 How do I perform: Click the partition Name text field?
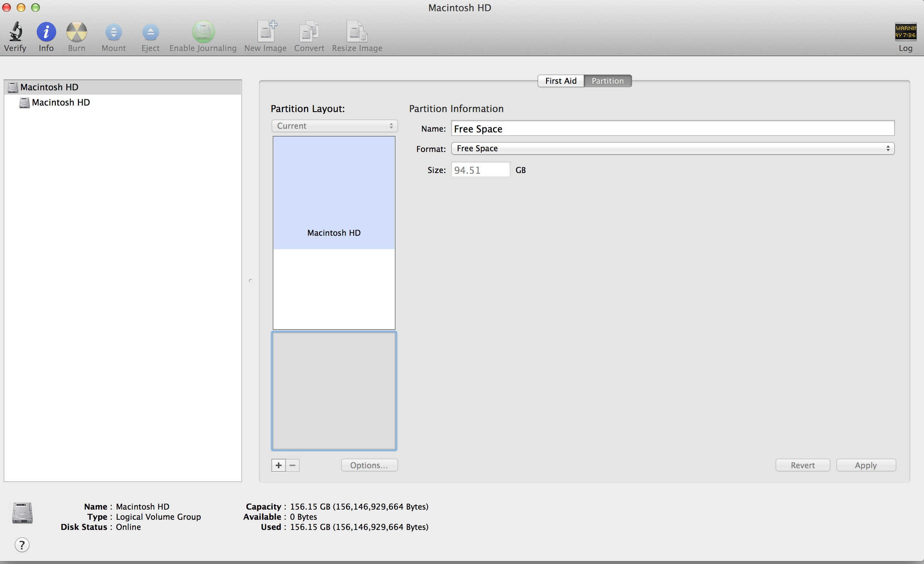pos(673,129)
